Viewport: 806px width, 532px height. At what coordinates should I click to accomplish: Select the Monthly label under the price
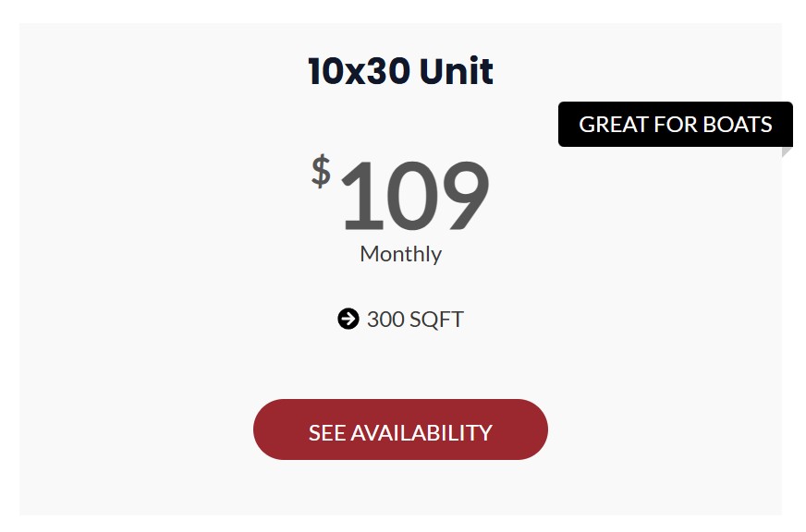pos(401,254)
